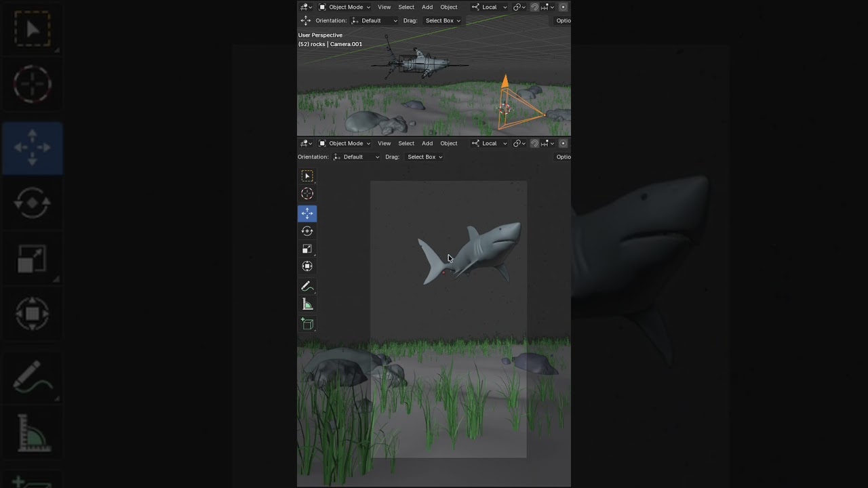Screen dimensions: 868x488
Task: Open Select menu in bottom viewport header
Action: point(406,143)
